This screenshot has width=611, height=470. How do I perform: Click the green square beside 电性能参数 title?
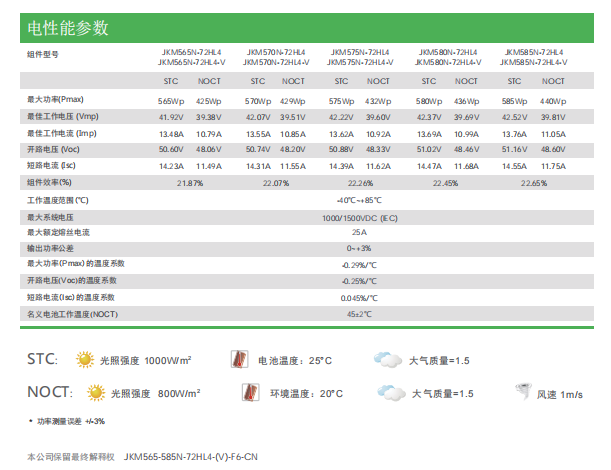21,25
